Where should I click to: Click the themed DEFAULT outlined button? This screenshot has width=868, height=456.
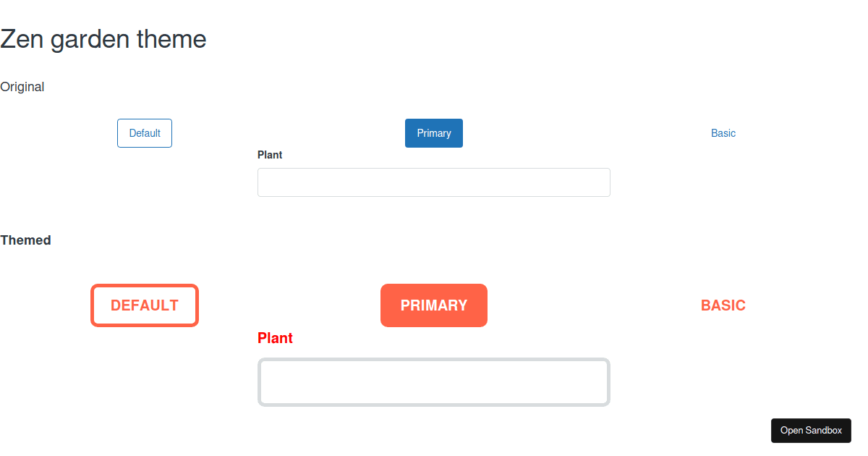coord(144,305)
